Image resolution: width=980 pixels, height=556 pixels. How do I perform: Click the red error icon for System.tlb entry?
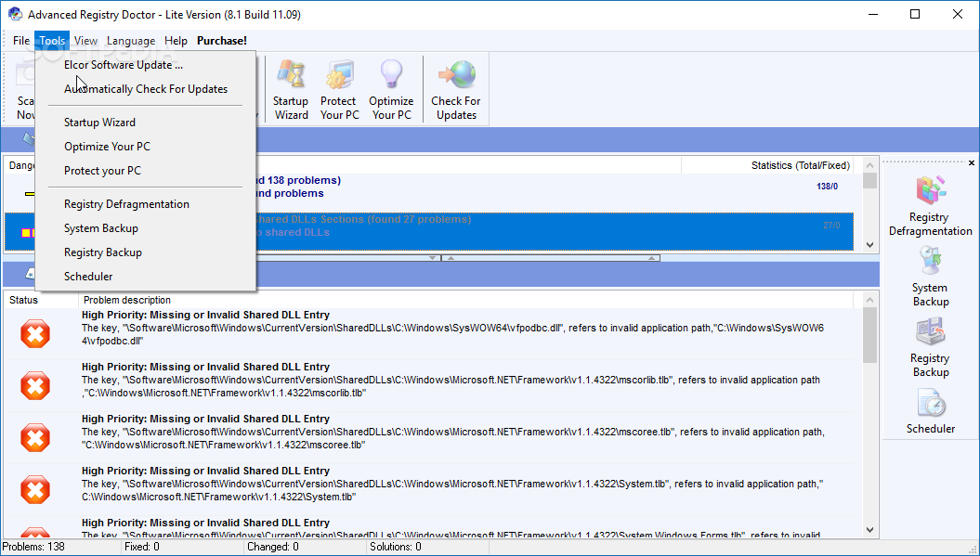tap(35, 489)
